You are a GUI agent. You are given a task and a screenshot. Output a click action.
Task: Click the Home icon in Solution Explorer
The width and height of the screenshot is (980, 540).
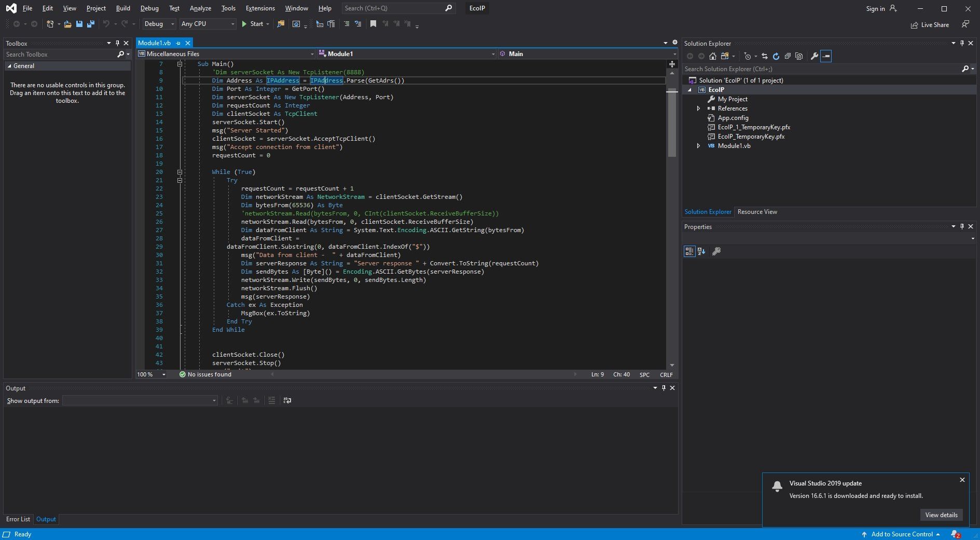(x=713, y=56)
